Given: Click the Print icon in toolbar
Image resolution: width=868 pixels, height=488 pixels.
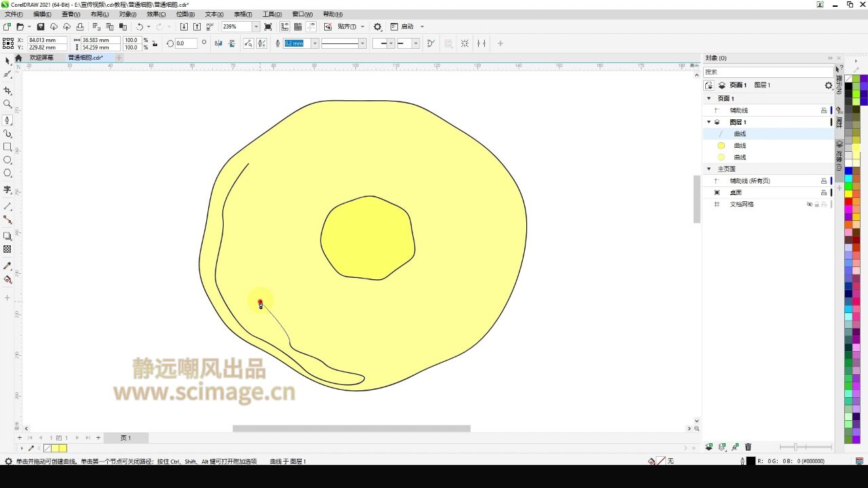Looking at the screenshot, I should [x=80, y=26].
